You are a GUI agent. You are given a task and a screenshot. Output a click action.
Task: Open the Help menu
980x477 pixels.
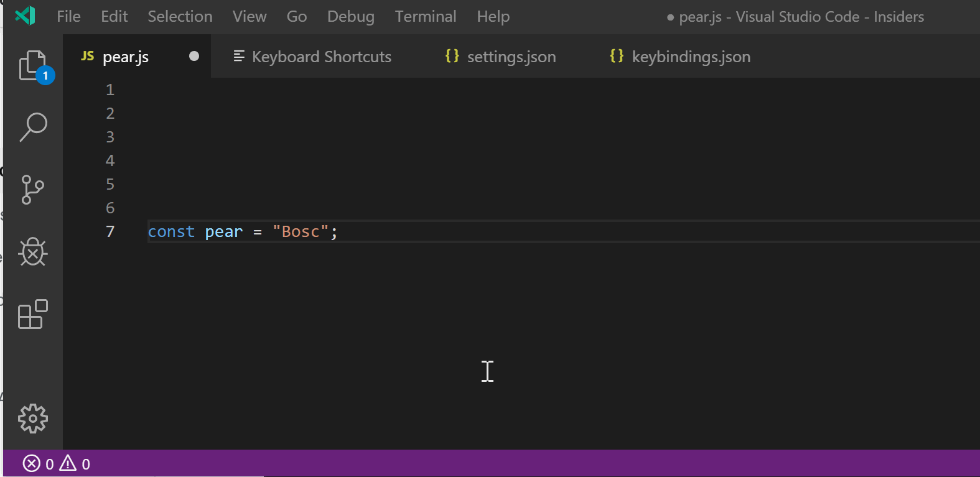tap(493, 16)
